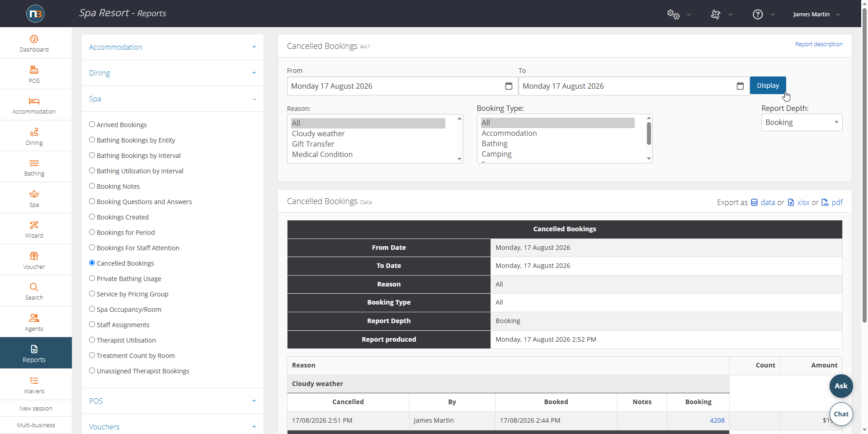
Task: Open the Search magnifier icon
Action: (34, 287)
